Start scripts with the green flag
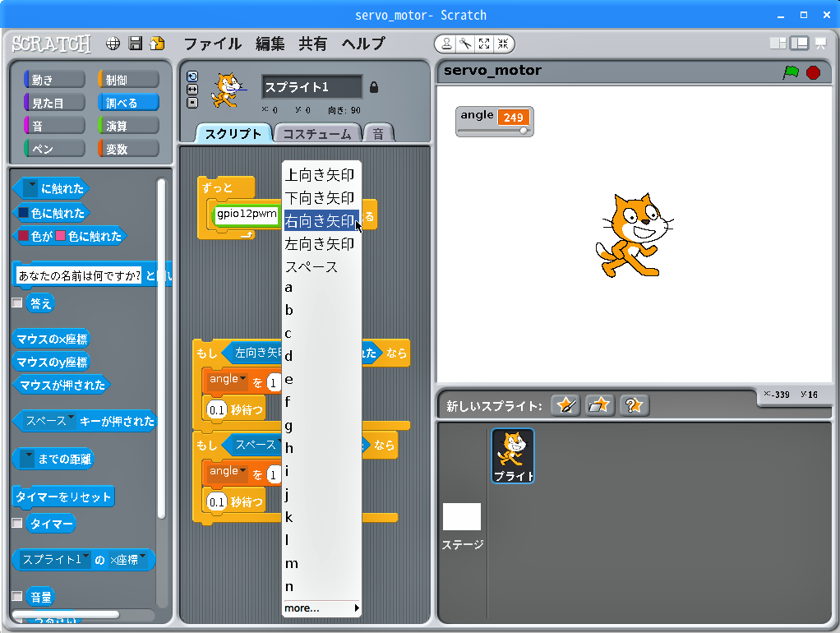Screen dimensions: 840x633 point(791,72)
